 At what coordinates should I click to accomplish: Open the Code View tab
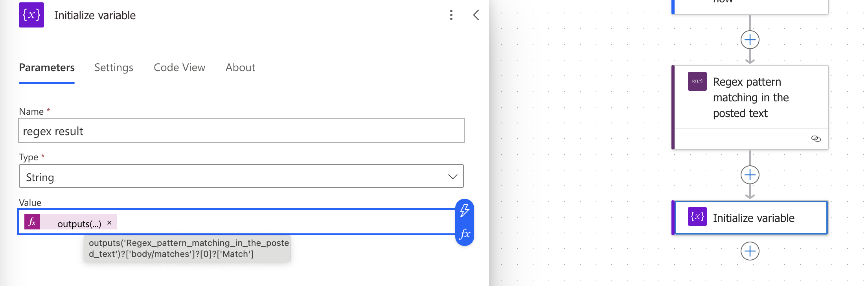click(179, 68)
